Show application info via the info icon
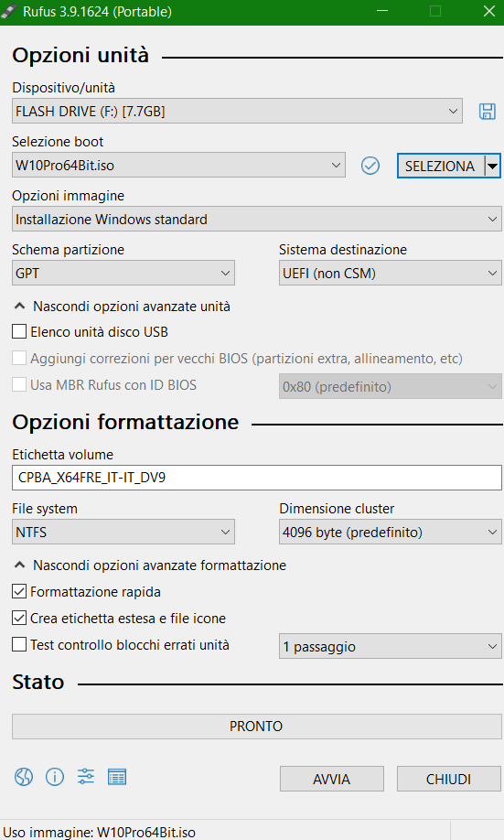The width and height of the screenshot is (504, 840). [55, 776]
